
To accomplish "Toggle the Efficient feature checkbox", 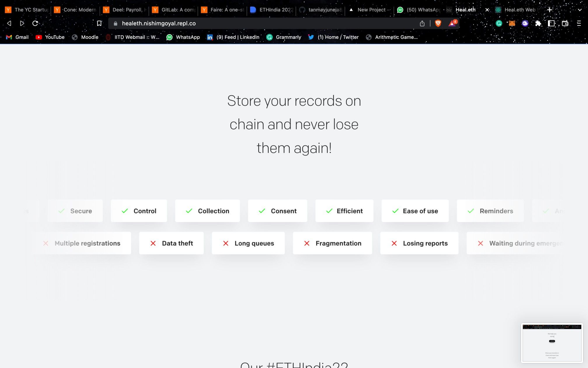I will tap(329, 211).
